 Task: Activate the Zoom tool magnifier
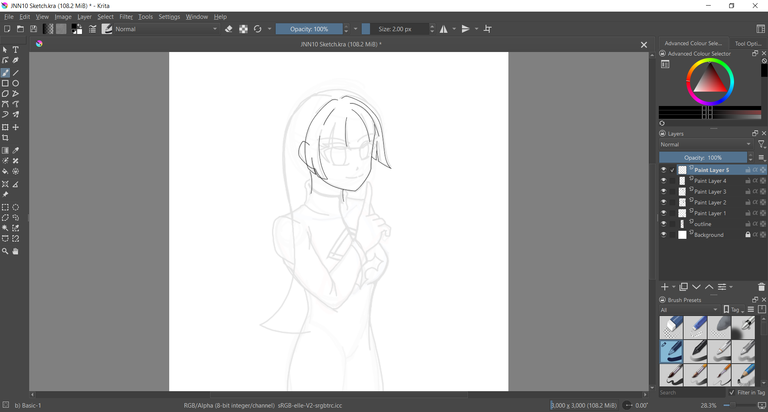[x=5, y=251]
